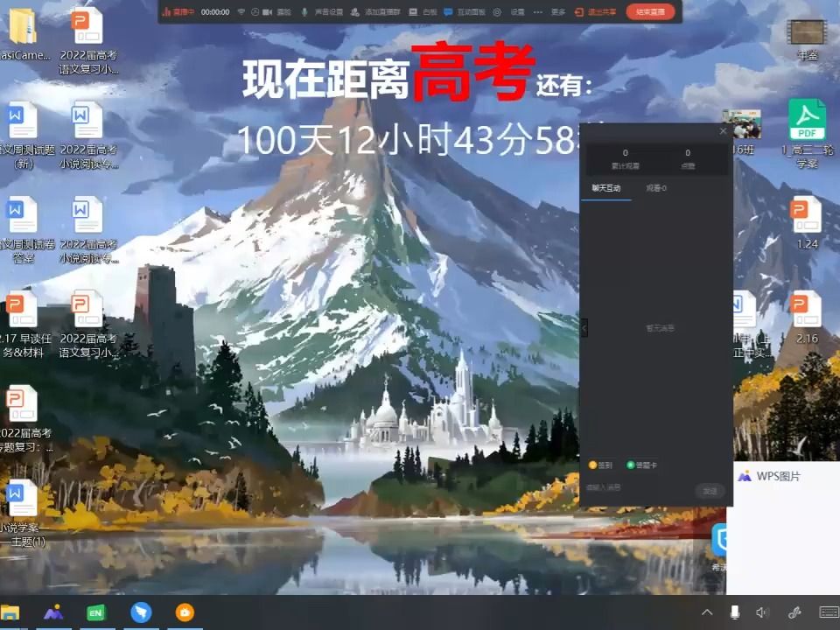This screenshot has width=840, height=630.
Task: Switch to the 聊天互动 chat tab
Action: tap(605, 188)
